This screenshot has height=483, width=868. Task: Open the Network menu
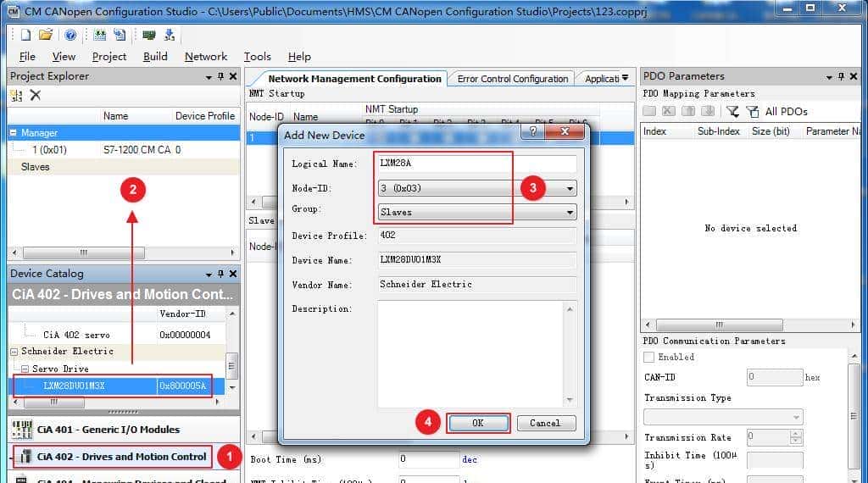(205, 57)
